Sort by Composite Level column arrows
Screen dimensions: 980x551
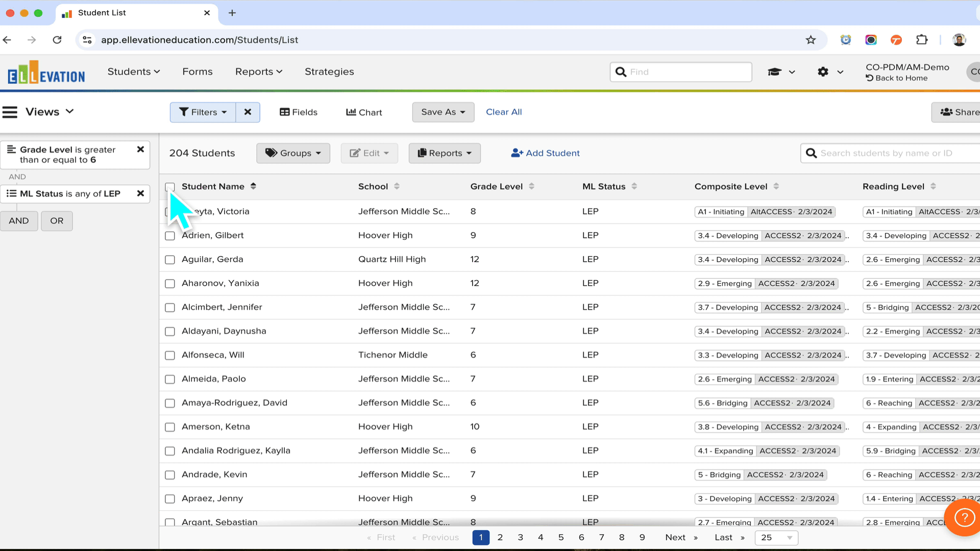click(x=776, y=186)
